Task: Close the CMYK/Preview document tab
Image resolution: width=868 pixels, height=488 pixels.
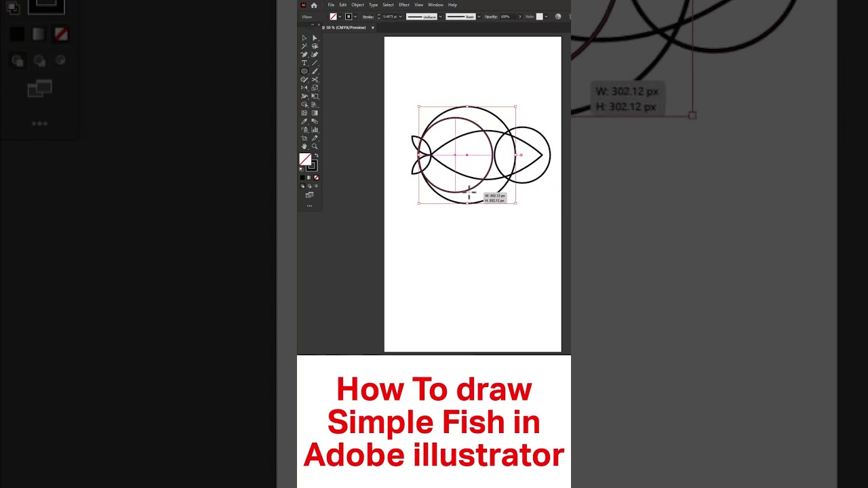Action: coord(373,28)
